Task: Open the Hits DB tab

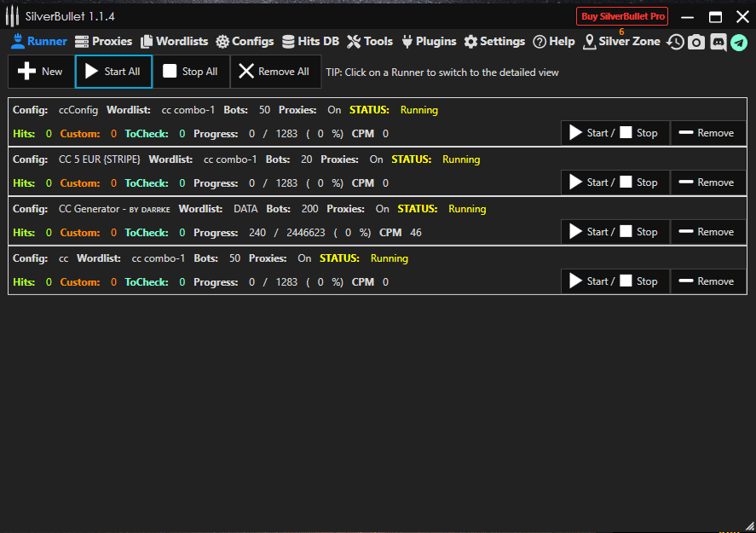Action: click(310, 42)
